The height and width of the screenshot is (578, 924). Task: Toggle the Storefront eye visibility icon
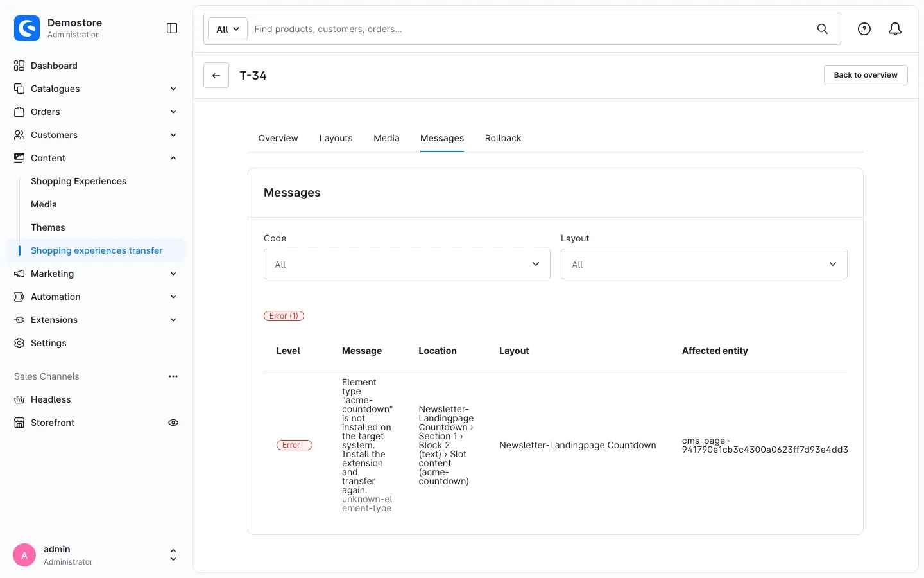click(x=173, y=423)
